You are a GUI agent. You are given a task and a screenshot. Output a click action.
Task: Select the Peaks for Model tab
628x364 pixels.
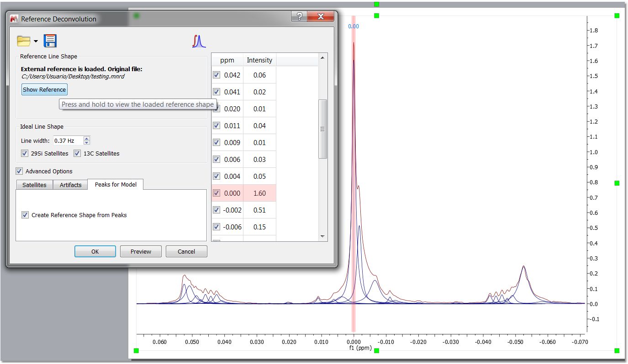[x=116, y=184]
